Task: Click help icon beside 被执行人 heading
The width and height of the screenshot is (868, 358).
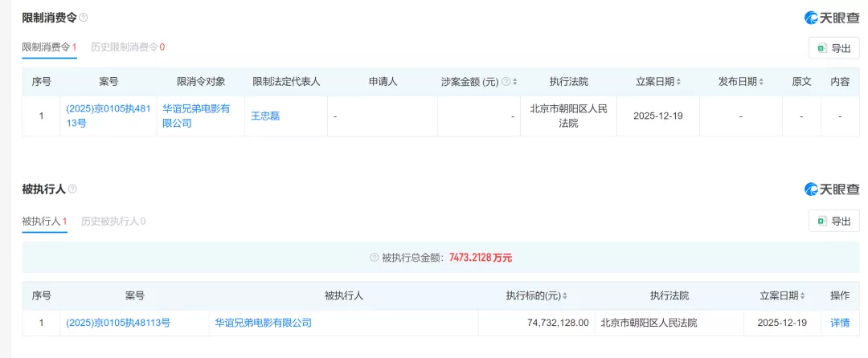Action: pos(72,189)
